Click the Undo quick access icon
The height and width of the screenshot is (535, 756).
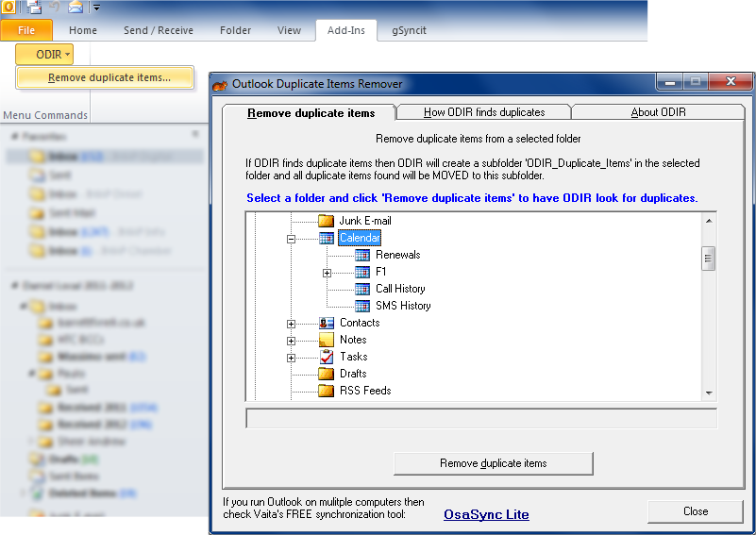tap(55, 7)
